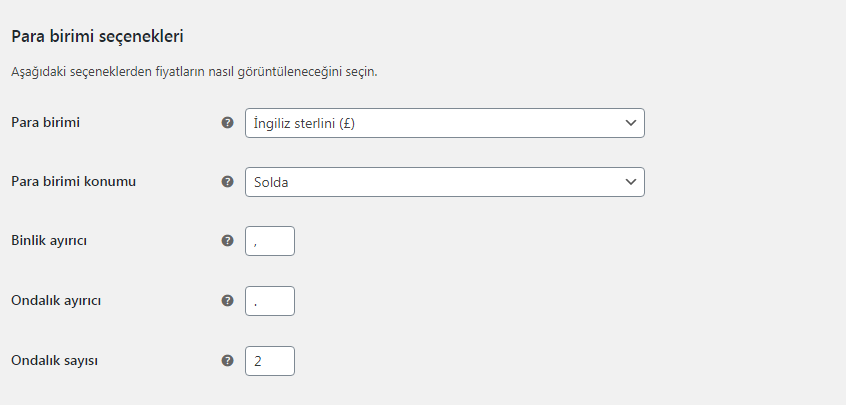
Task: Click the description text about fiyatların görüntülenmesi
Action: coord(194,72)
